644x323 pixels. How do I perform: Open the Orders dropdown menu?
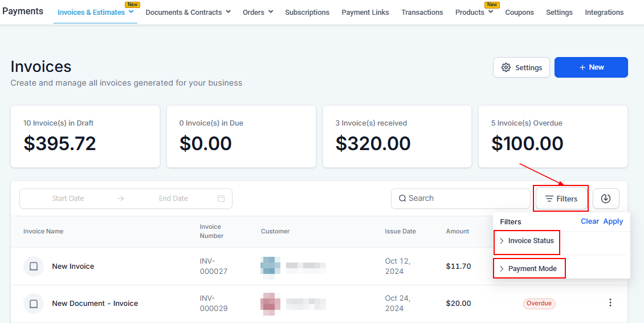pyautogui.click(x=258, y=12)
